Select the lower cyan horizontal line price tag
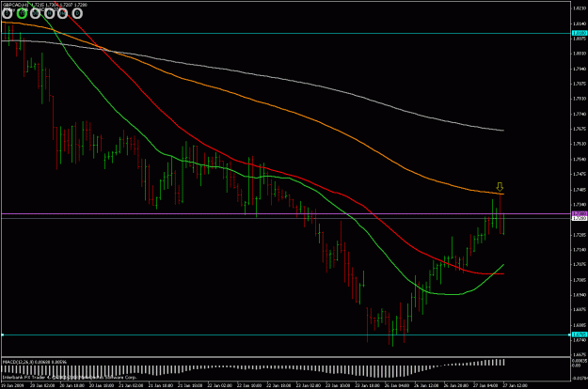Screen dimensions: 588x389 (579, 335)
